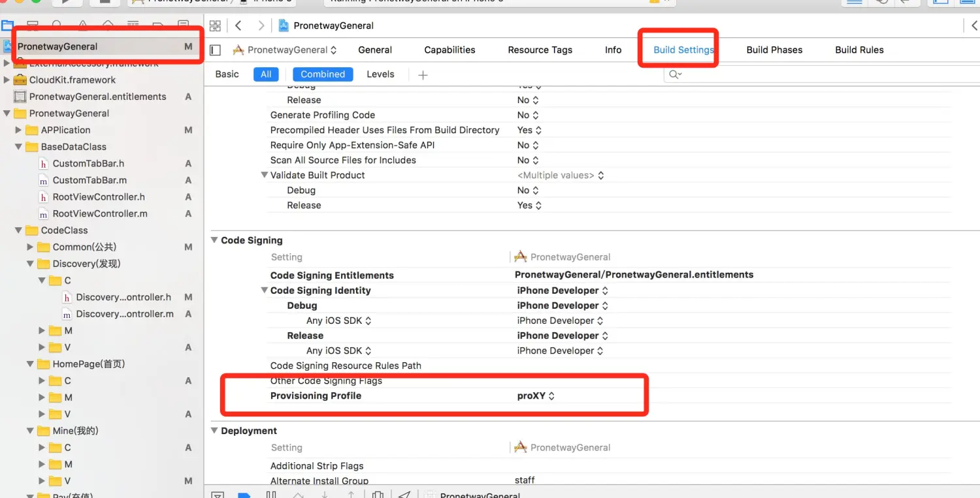The width and height of the screenshot is (980, 498).
Task: Go back in editor history
Action: 238,25
